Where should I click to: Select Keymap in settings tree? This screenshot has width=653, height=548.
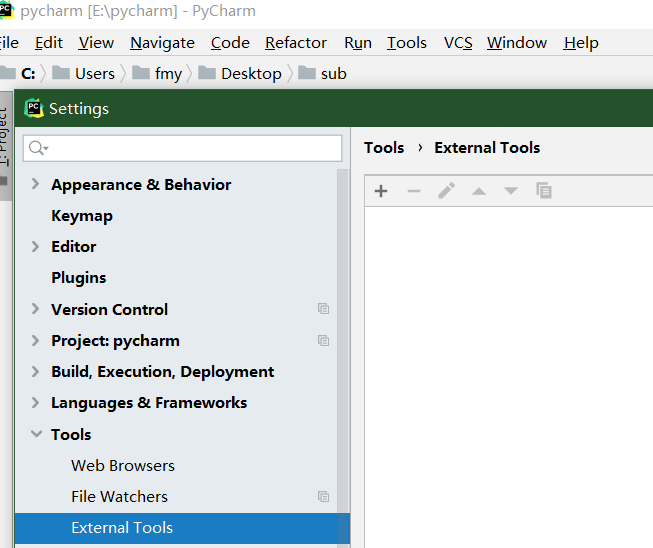click(82, 216)
